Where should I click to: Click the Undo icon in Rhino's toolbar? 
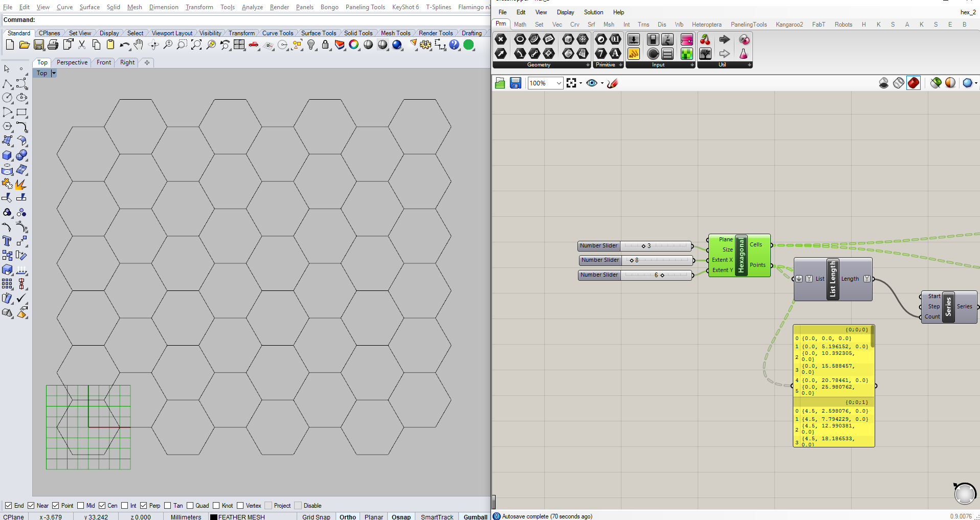pyautogui.click(x=124, y=44)
